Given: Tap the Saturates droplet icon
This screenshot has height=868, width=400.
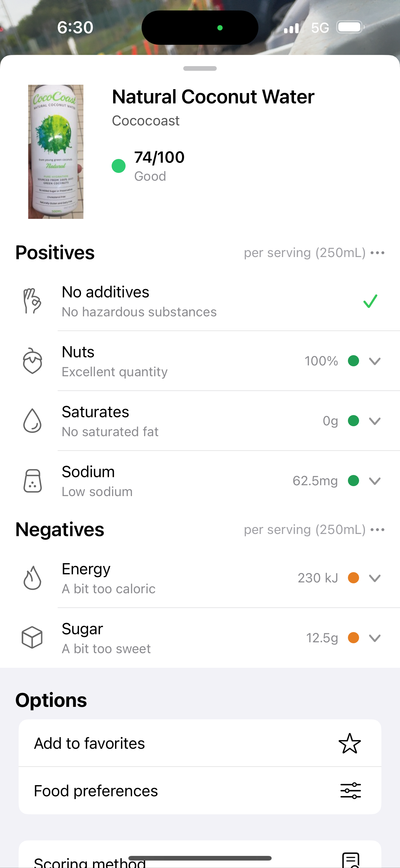Looking at the screenshot, I should (x=32, y=421).
